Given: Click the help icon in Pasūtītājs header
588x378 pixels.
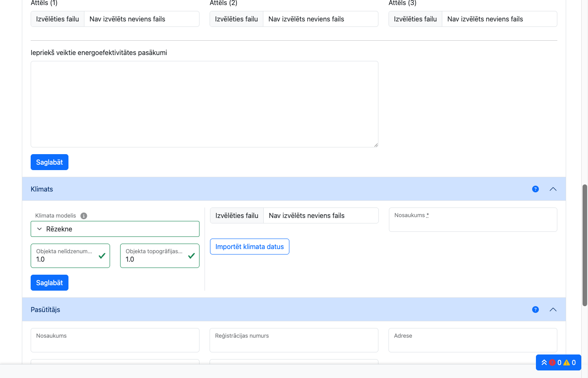Looking at the screenshot, I should click(x=535, y=310).
